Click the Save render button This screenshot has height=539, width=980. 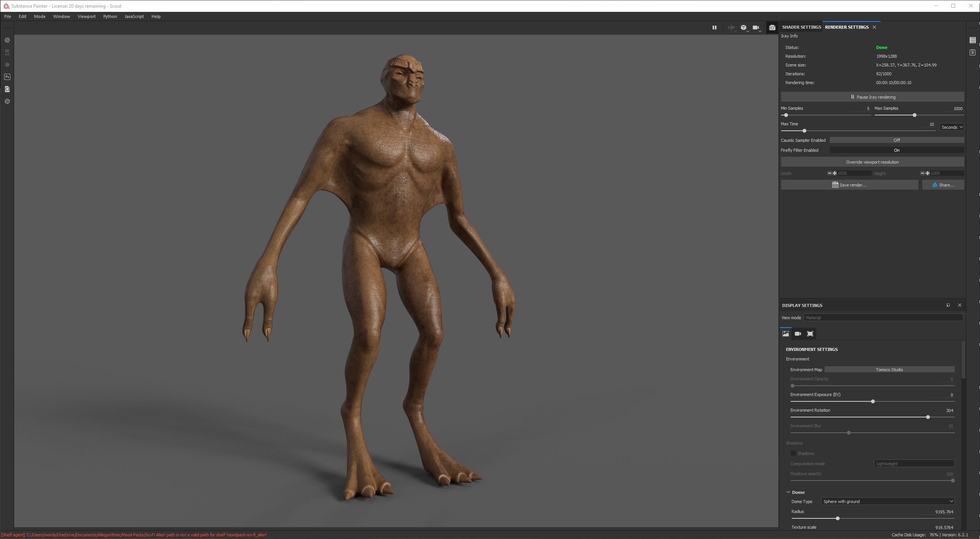coord(850,185)
